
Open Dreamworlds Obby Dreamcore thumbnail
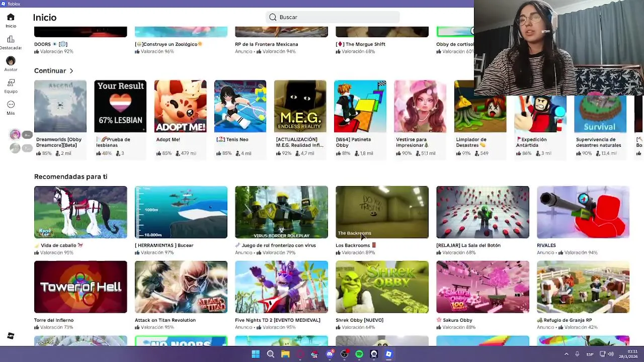coord(60,106)
